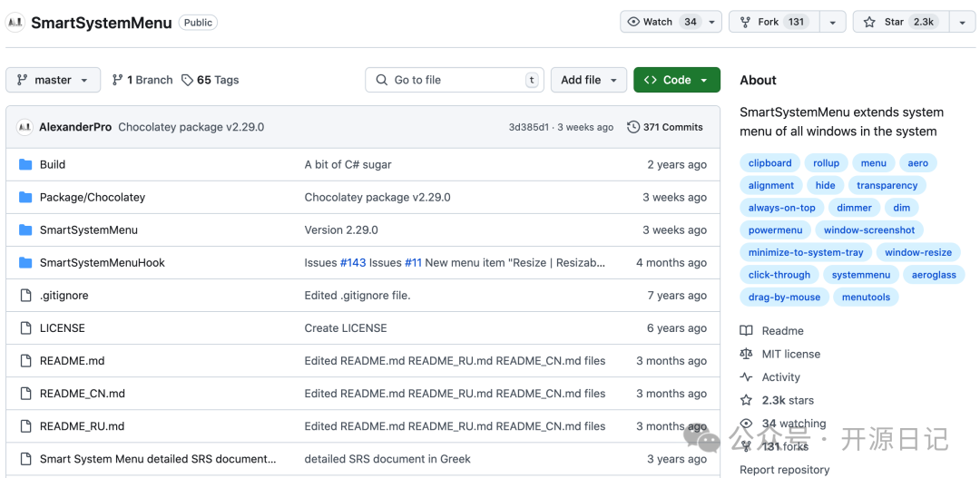The height and width of the screenshot is (478, 980).
Task: Open the README.md file
Action: pyautogui.click(x=72, y=361)
